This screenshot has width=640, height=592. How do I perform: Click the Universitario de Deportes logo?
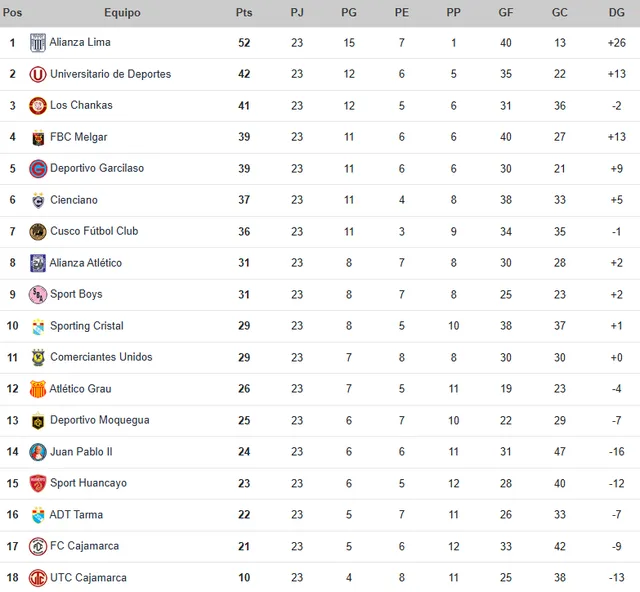38,74
